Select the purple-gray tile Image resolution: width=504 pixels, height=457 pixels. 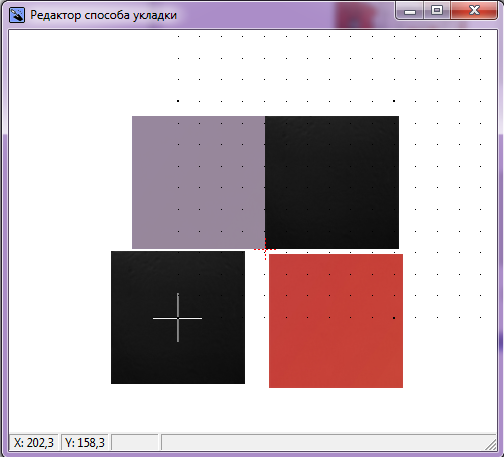198,182
